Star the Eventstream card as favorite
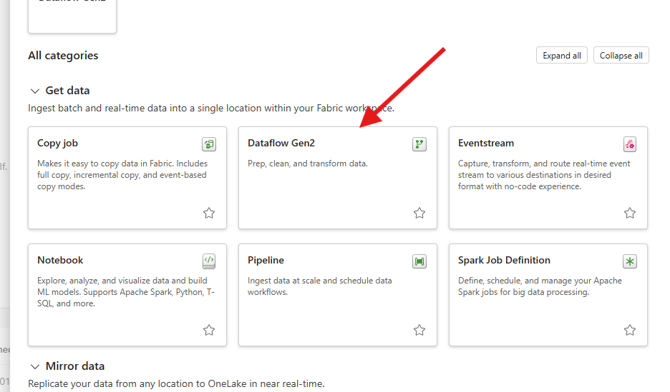 pyautogui.click(x=630, y=213)
